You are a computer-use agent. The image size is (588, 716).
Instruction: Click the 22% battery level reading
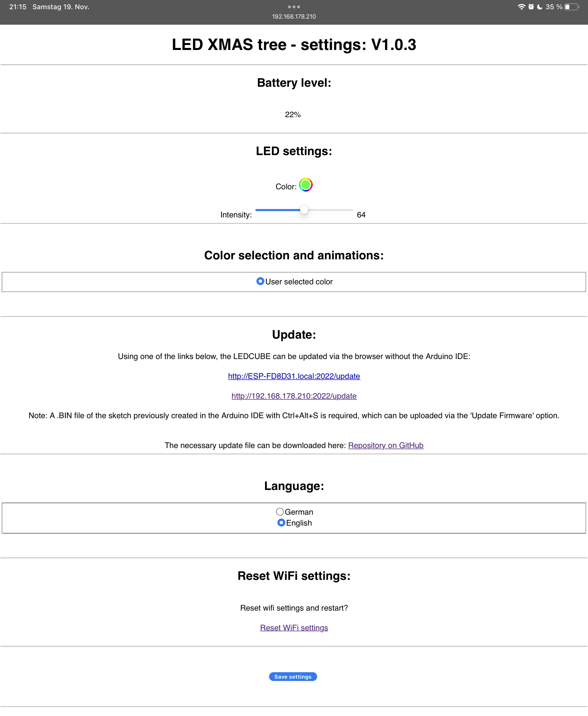coord(293,115)
